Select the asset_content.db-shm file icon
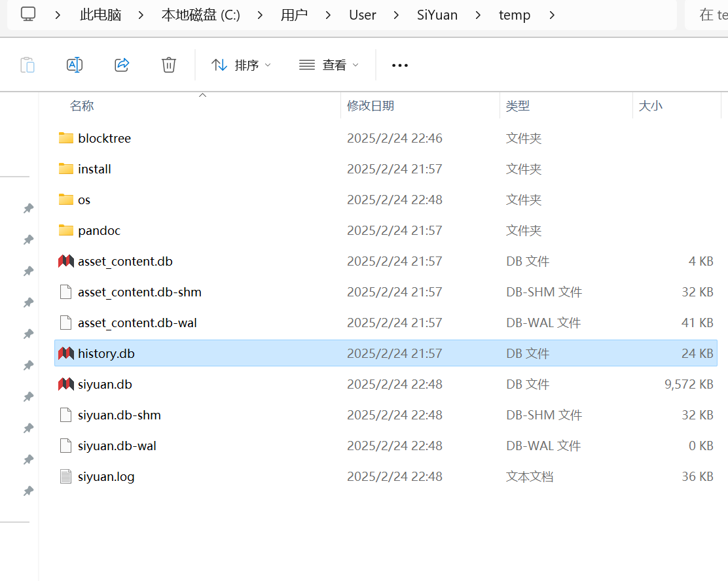This screenshot has width=728, height=581. 66,292
